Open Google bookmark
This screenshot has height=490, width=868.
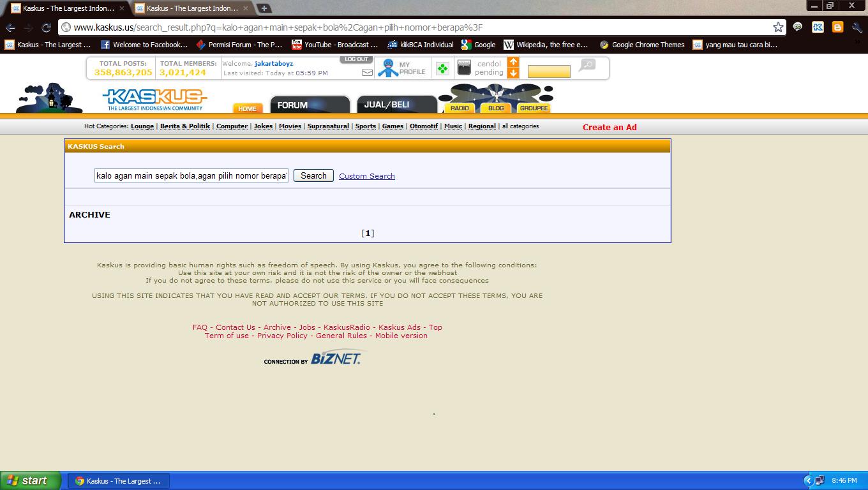(x=479, y=45)
